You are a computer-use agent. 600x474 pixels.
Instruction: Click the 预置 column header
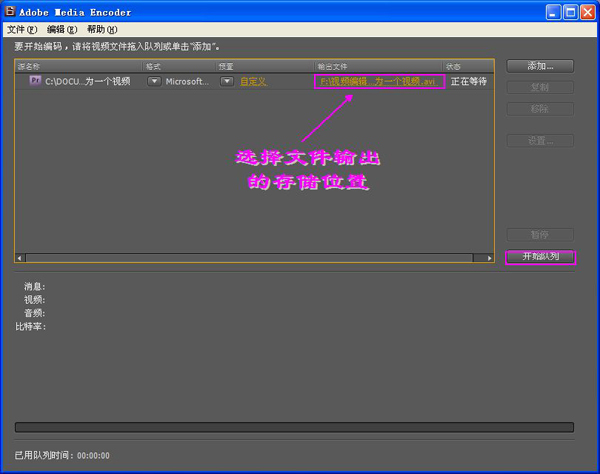click(x=265, y=67)
